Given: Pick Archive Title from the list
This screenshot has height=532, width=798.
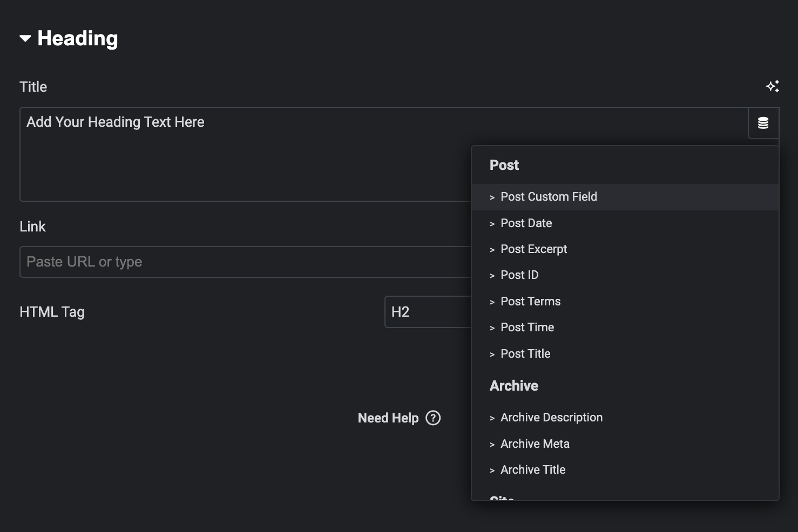Looking at the screenshot, I should [x=533, y=470].
